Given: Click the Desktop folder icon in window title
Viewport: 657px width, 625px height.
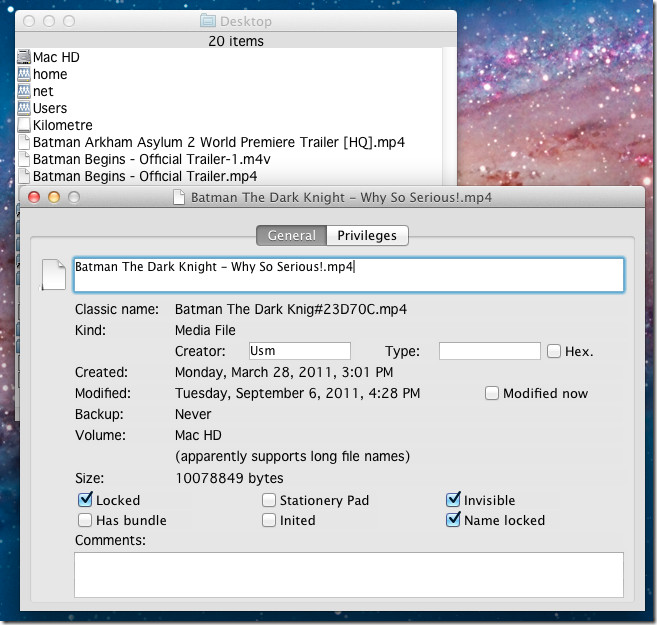Looking at the screenshot, I should [x=208, y=21].
